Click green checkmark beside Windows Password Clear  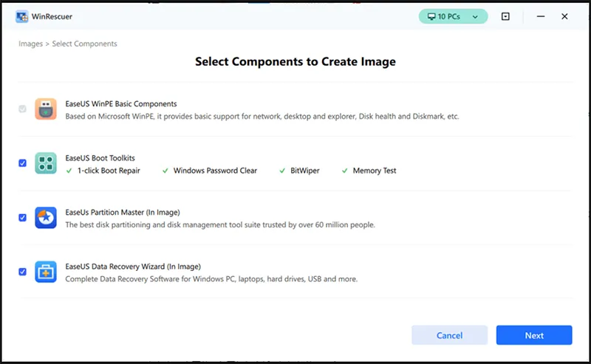click(x=165, y=171)
